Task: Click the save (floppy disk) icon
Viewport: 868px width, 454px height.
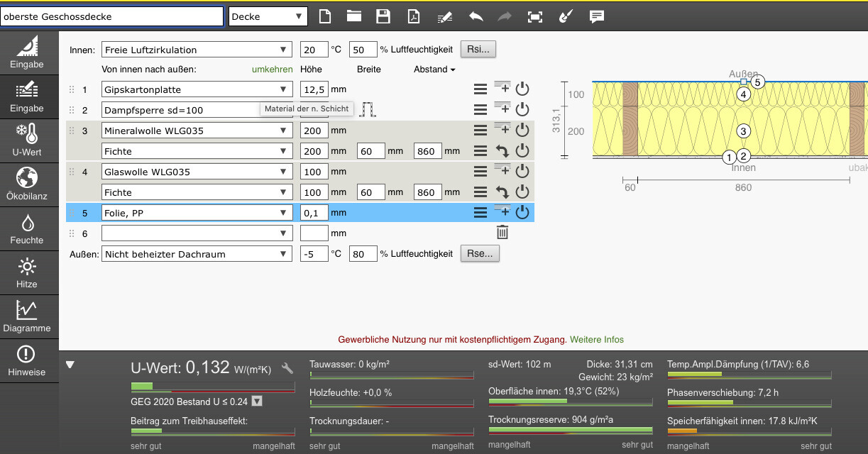Action: pyautogui.click(x=383, y=16)
